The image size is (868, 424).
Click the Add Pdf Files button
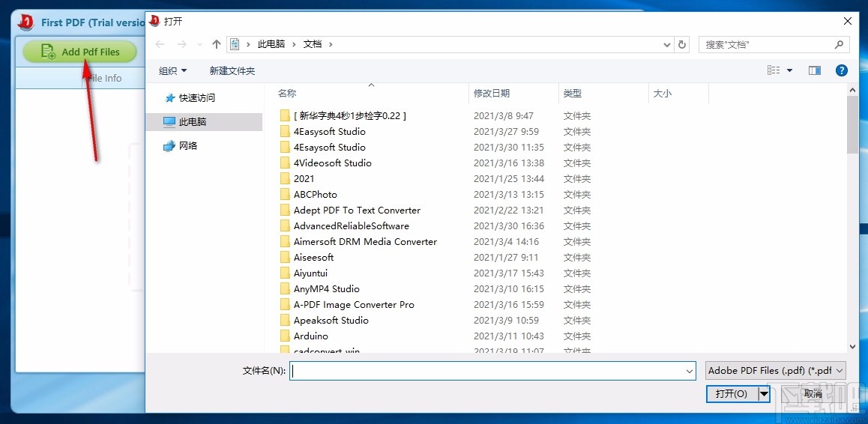click(x=79, y=52)
